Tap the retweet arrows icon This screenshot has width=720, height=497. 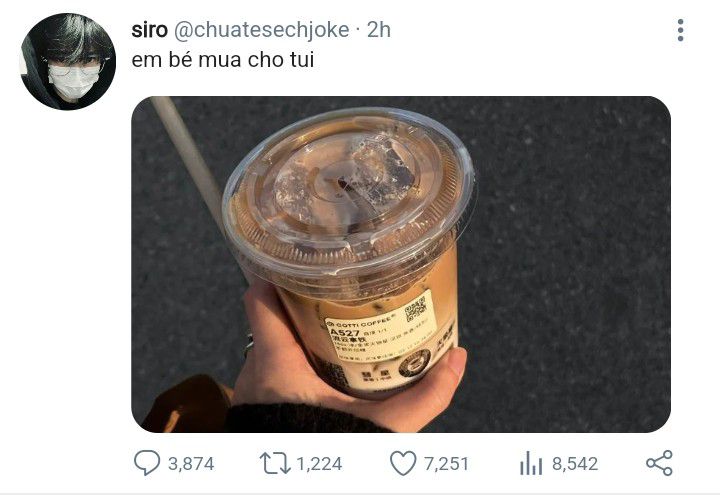click(275, 463)
